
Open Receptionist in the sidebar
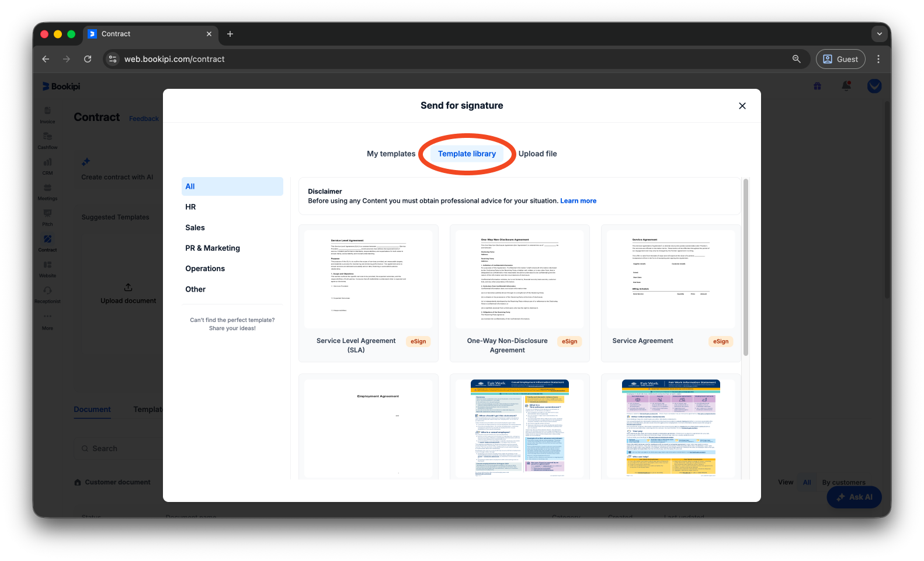(x=47, y=295)
